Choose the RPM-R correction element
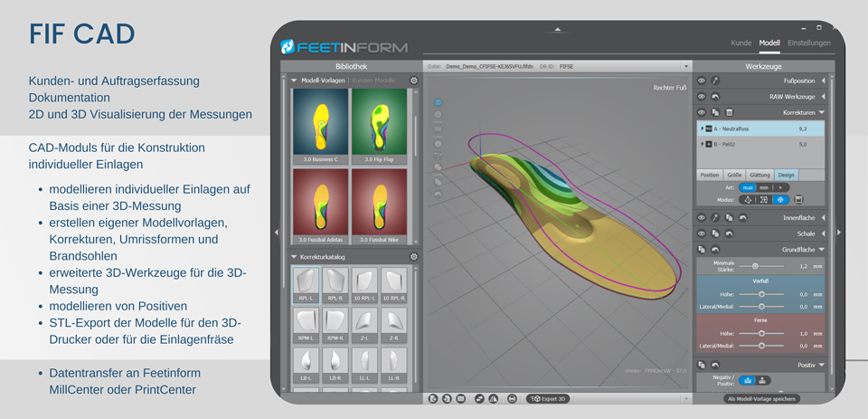Viewport: 868px width, 419px height. (335, 325)
